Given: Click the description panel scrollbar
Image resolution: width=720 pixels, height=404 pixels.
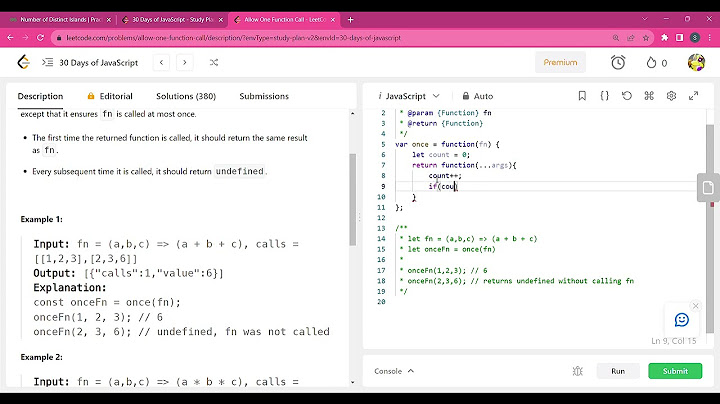Looking at the screenshot, I should (x=353, y=199).
